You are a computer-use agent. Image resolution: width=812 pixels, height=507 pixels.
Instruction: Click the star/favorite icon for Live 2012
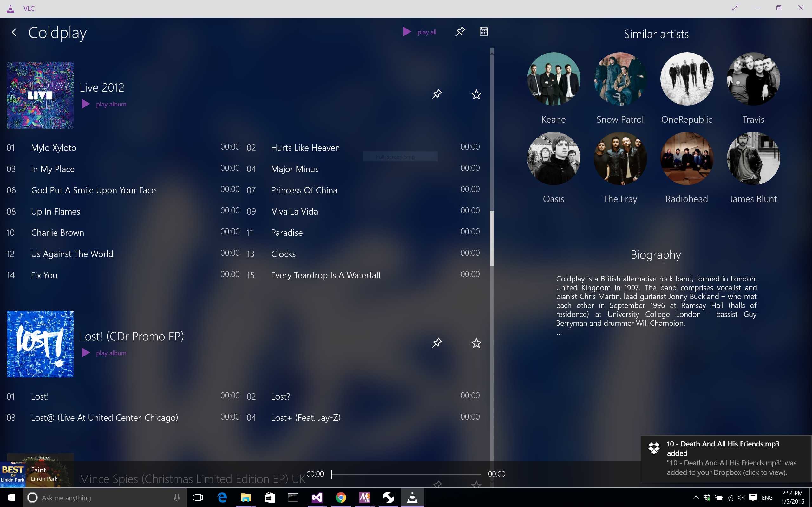click(x=476, y=94)
